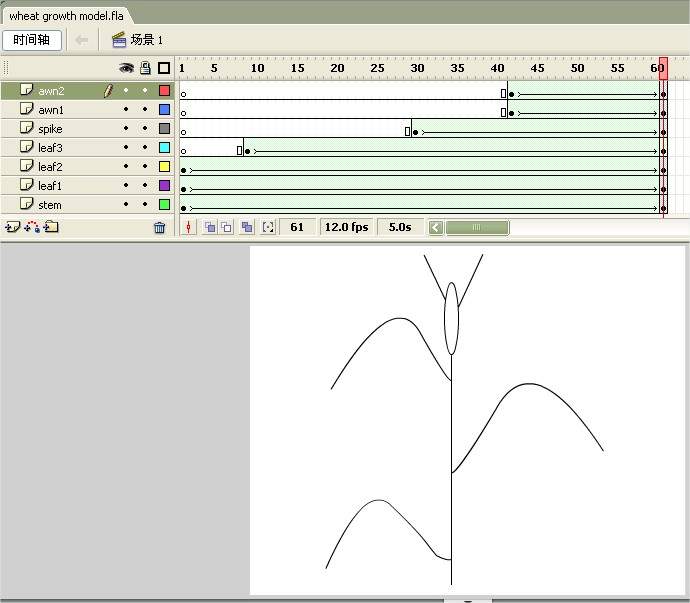Open Modify Onion Markers
690x603 pixels.
268,227
